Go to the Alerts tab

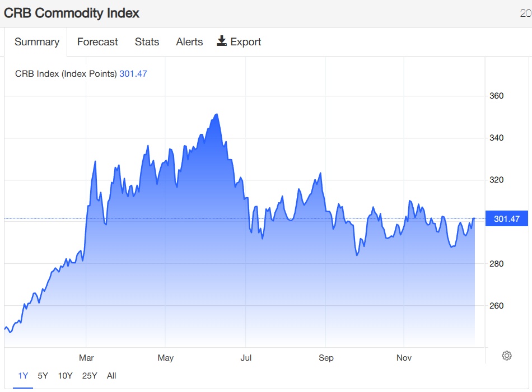(x=189, y=42)
